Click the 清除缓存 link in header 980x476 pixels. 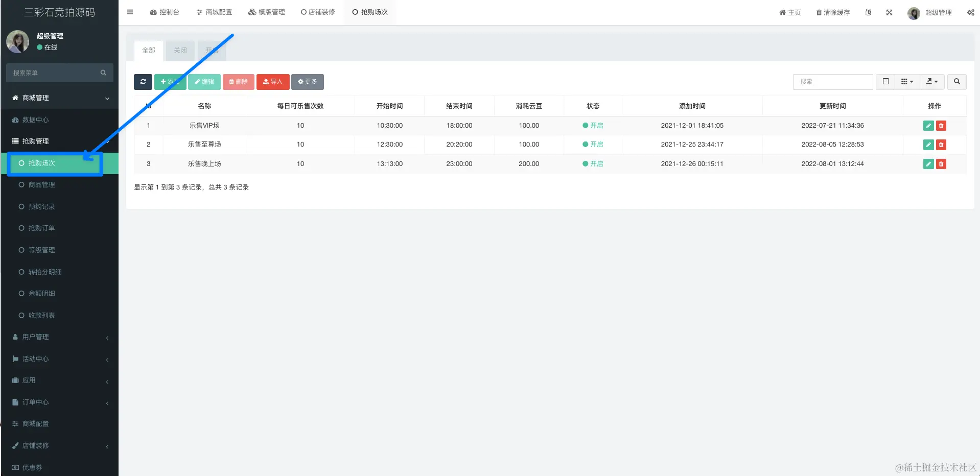coord(833,12)
